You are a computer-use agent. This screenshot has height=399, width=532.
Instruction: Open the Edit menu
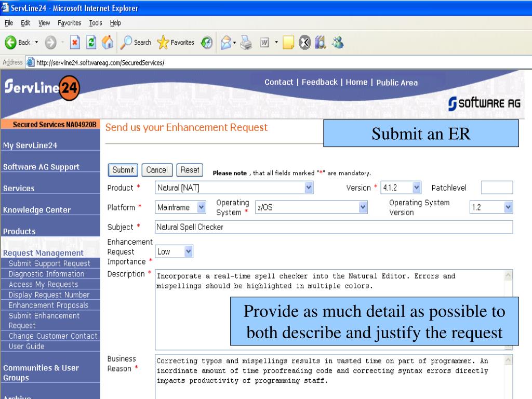pyautogui.click(x=25, y=23)
